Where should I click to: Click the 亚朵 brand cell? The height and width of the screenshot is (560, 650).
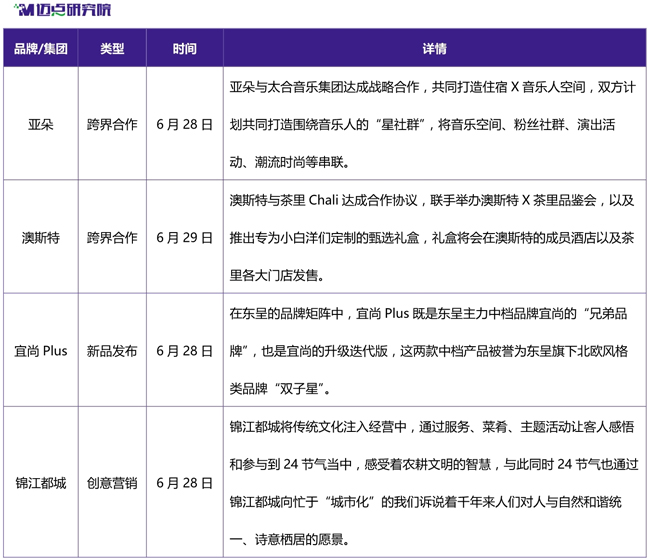pyautogui.click(x=41, y=124)
